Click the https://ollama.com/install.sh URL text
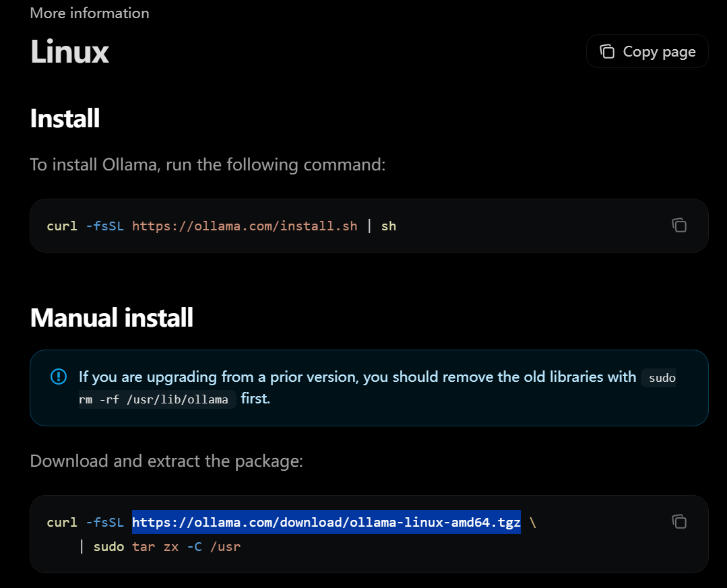 pyautogui.click(x=245, y=226)
